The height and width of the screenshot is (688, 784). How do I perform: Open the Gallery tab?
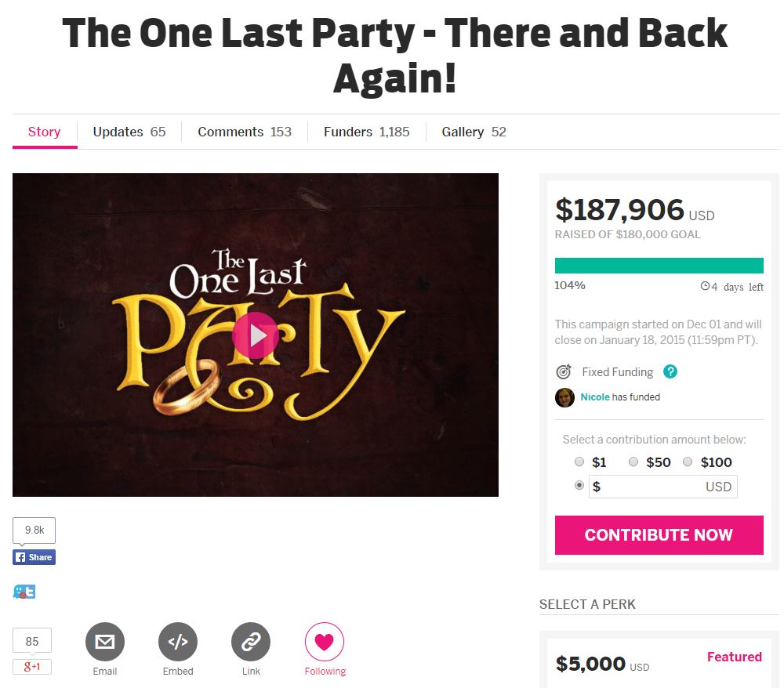tap(474, 132)
